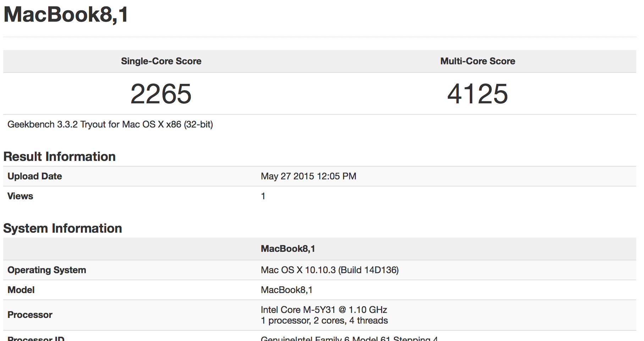This screenshot has width=644, height=341.
Task: Select the Single-Core Score heading
Action: (x=161, y=61)
